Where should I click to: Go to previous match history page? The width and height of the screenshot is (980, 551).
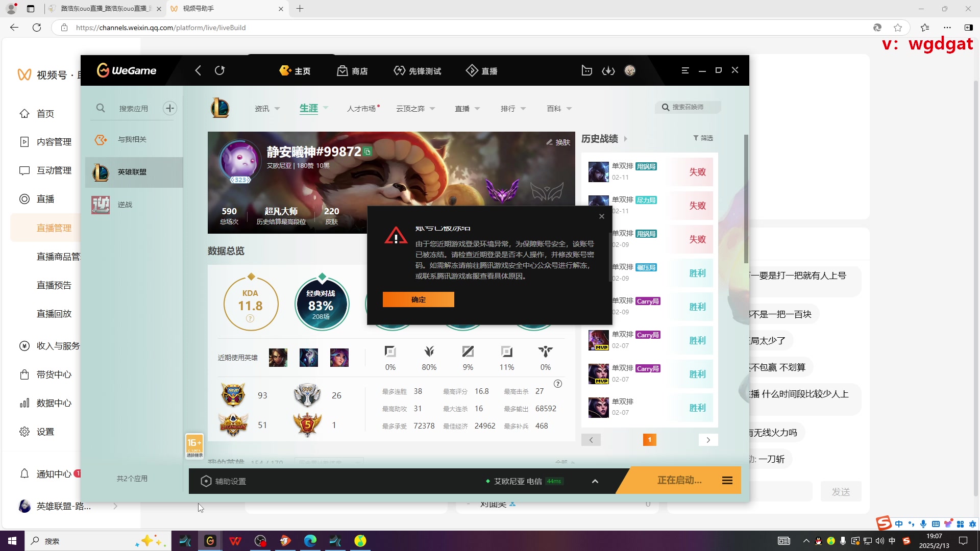pos(591,440)
